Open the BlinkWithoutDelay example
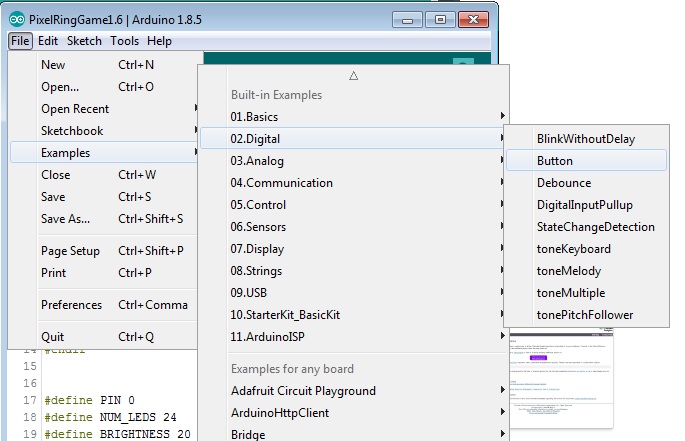This screenshot has width=685, height=441. (x=586, y=139)
